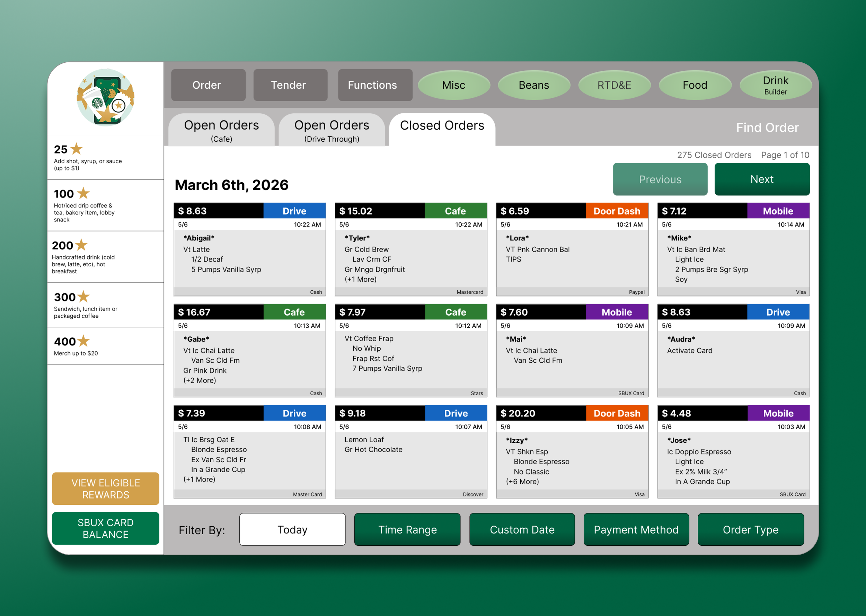Open Izzy's $20.20 Door Dash order
Viewport: 866px width, 616px height.
tap(572, 452)
